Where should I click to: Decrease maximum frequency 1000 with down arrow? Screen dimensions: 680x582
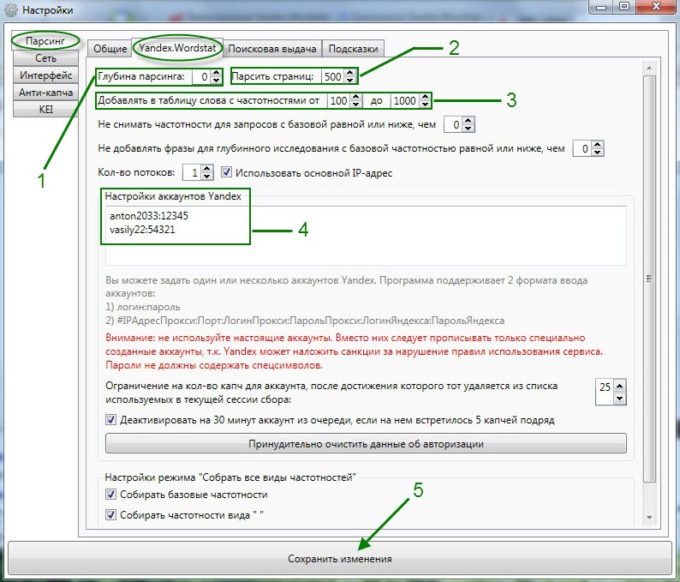coord(425,104)
